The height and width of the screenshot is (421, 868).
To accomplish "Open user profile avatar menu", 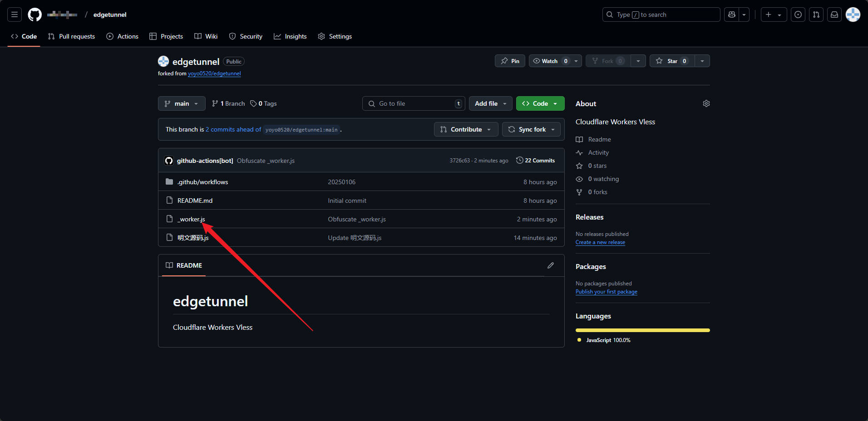I will [853, 15].
